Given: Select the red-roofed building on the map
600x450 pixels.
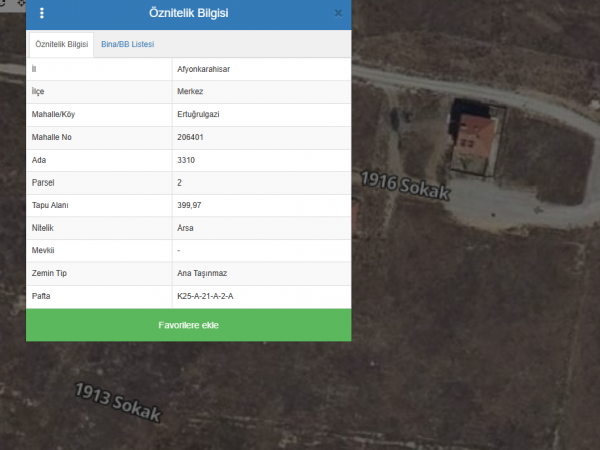Looking at the screenshot, I should click(x=475, y=143).
